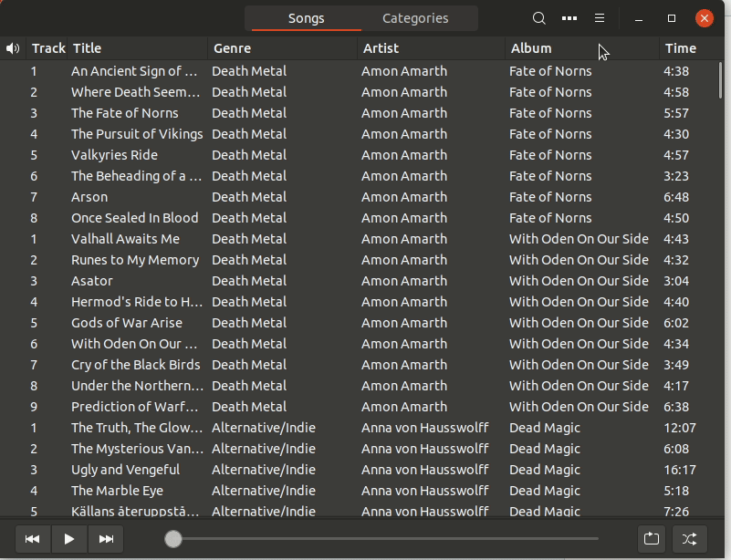The width and height of the screenshot is (731, 560).
Task: Switch to the Songs tab
Action: point(307,18)
